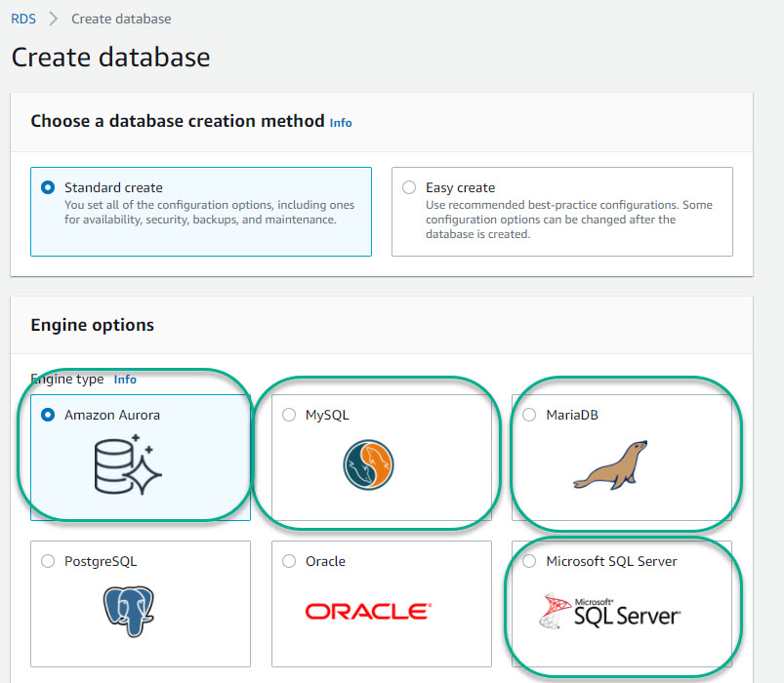Select the Standard create radio button

point(48,187)
